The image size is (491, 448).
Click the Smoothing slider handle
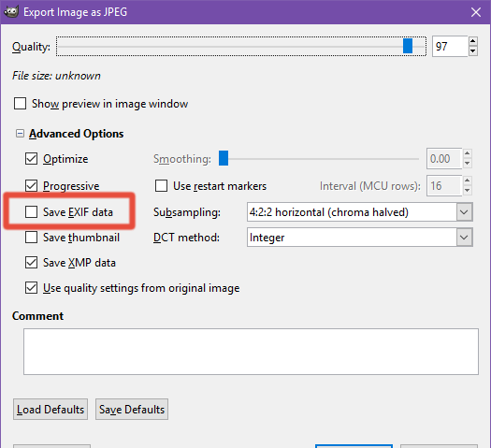tap(224, 158)
